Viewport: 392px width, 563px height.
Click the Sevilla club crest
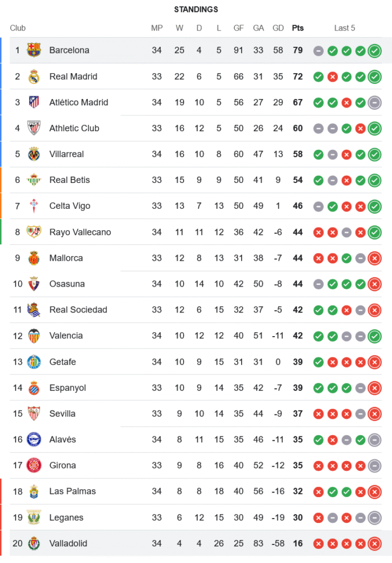34,414
